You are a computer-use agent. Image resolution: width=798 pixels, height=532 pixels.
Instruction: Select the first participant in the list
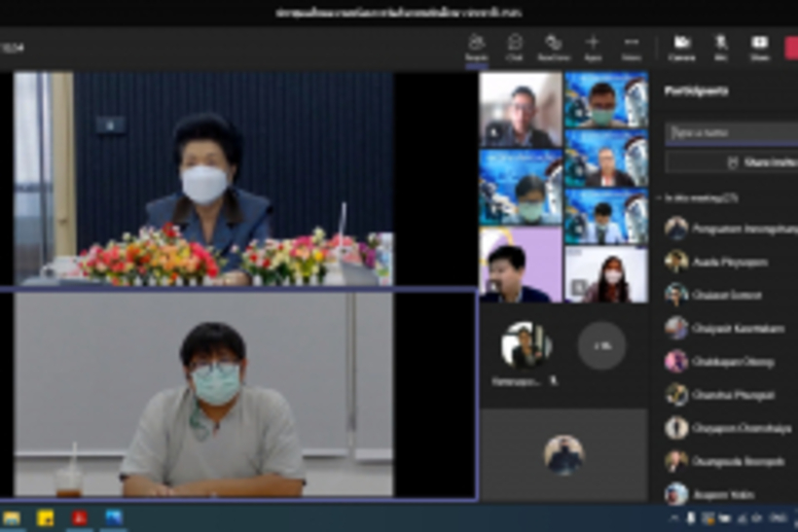[731, 229]
